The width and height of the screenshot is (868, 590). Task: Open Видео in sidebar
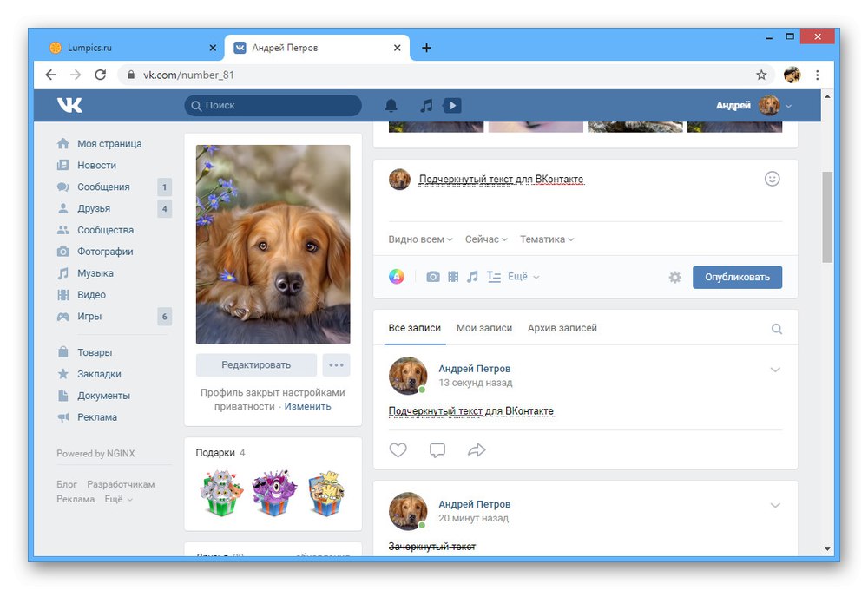point(91,294)
